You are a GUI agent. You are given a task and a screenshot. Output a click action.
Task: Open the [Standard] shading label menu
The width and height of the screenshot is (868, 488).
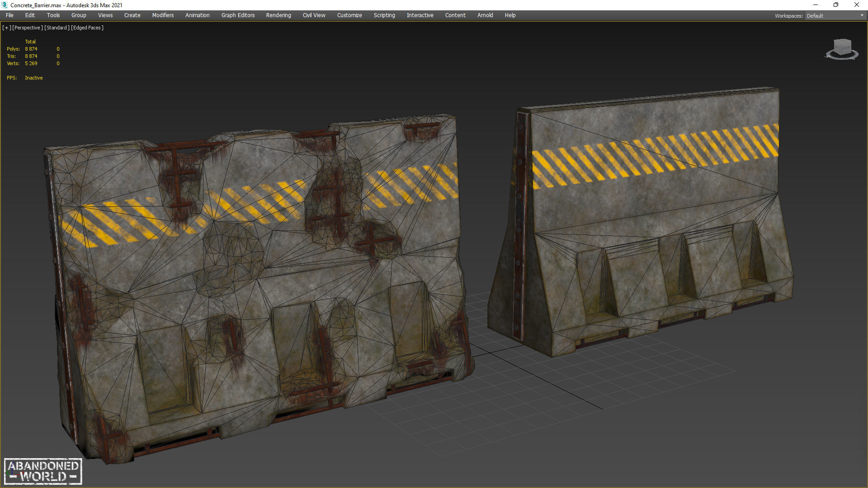coord(57,28)
